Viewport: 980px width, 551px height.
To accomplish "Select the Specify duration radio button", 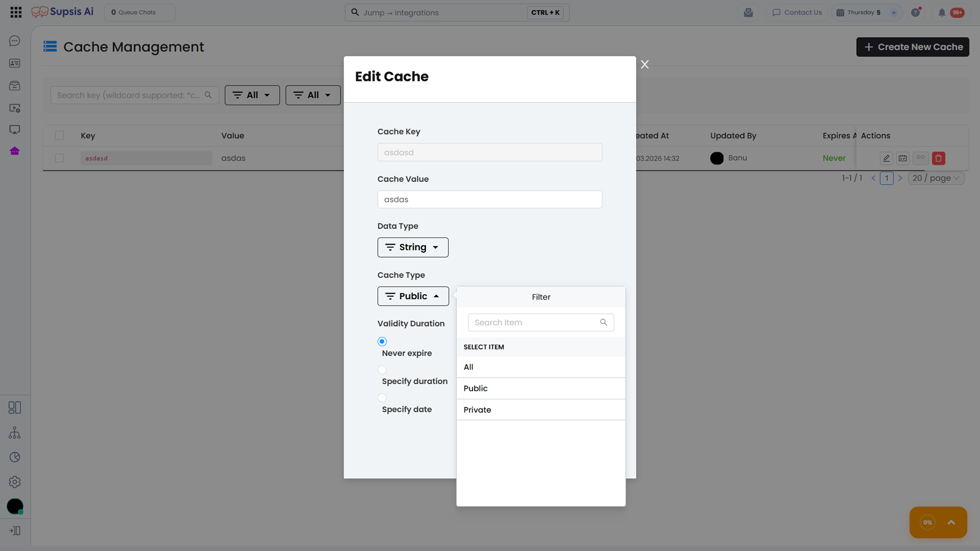I will [382, 370].
